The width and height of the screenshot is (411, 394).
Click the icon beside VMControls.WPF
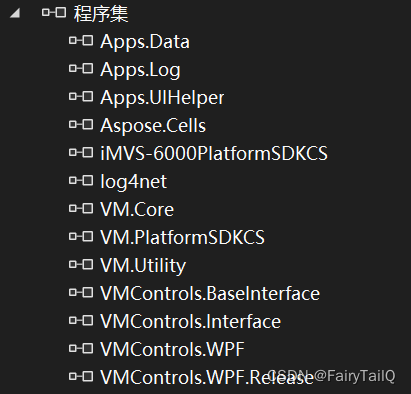pos(81,349)
